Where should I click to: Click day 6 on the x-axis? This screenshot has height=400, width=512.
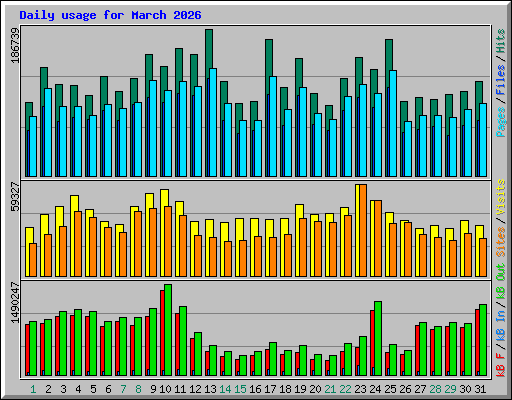tap(108, 389)
